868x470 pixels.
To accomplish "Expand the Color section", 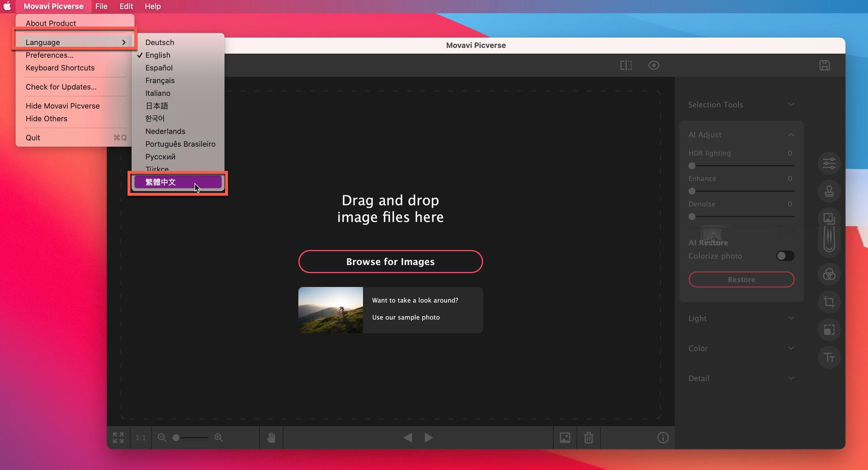I will pos(741,348).
